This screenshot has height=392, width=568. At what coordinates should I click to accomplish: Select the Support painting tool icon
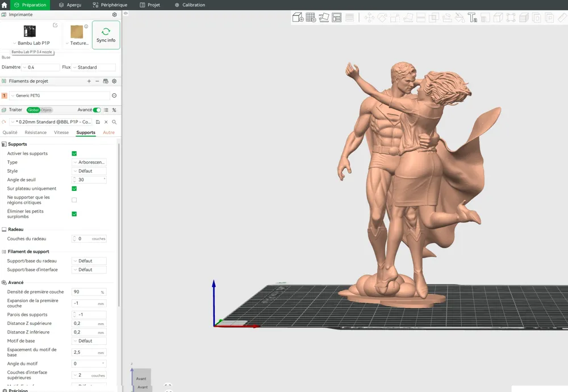446,18
